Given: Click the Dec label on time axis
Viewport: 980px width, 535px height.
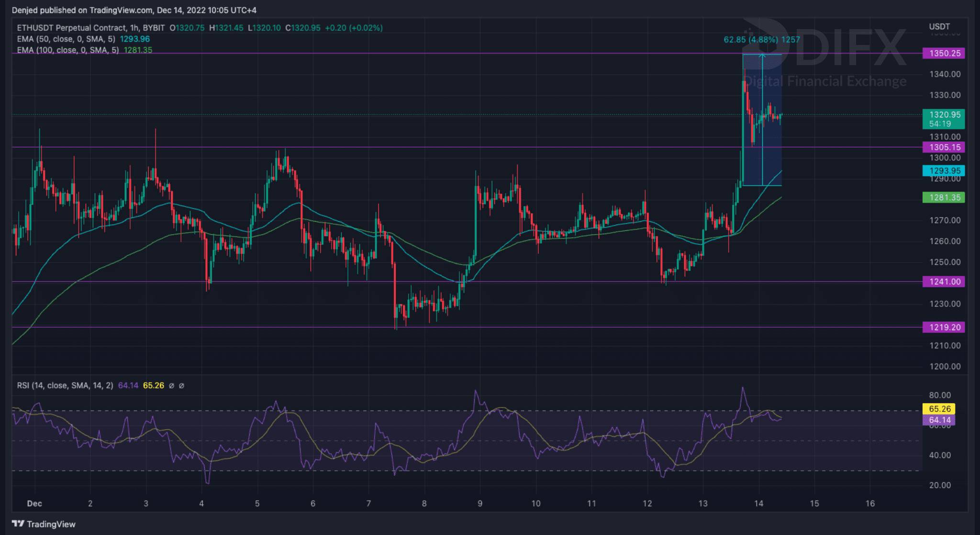Looking at the screenshot, I should pos(34,503).
